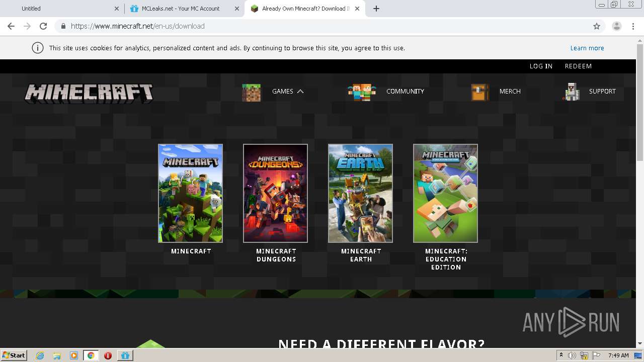Open Education Edition cover art
The image size is (644, 362).
tap(445, 193)
